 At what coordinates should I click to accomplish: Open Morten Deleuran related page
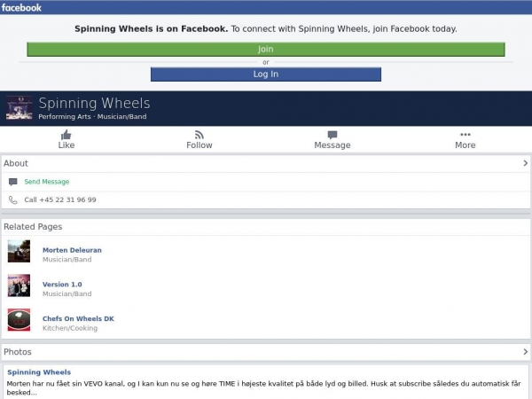(x=72, y=250)
